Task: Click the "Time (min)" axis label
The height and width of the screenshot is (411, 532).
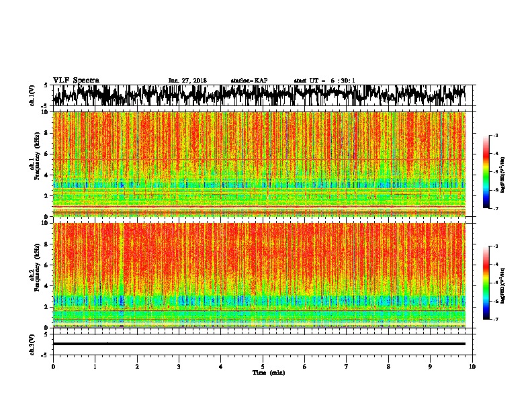Action: [269, 373]
